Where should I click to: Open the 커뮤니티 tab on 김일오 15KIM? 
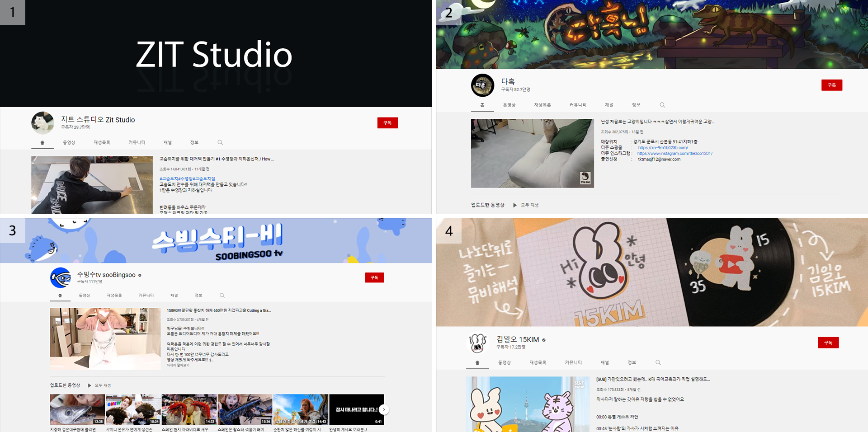click(x=573, y=362)
